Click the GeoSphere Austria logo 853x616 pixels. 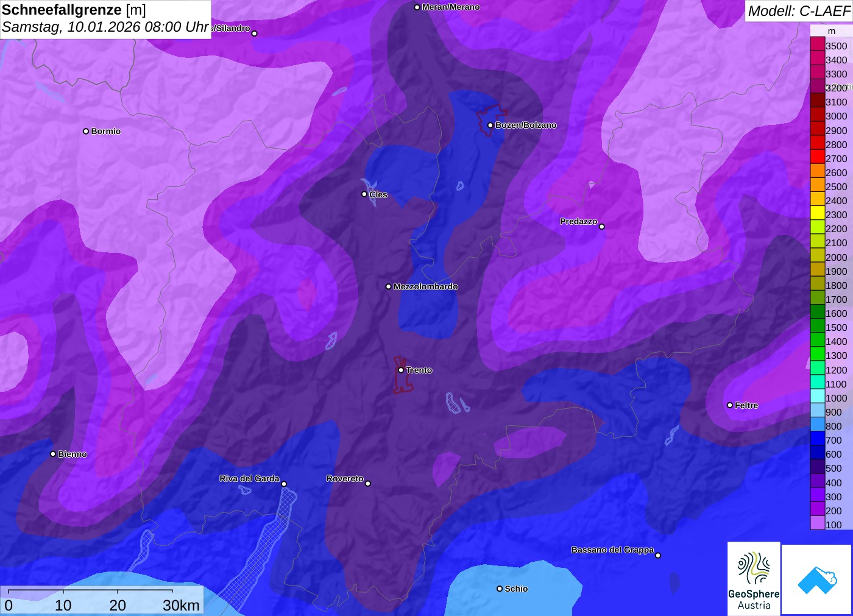click(x=754, y=578)
